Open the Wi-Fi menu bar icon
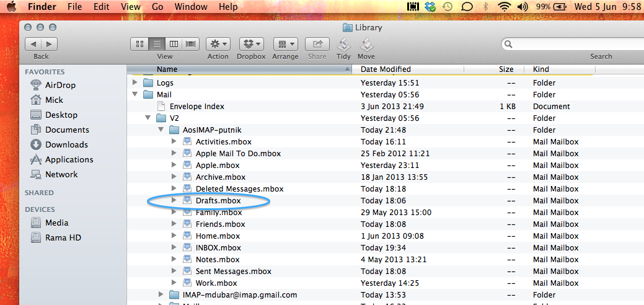The image size is (644, 305). pos(503,7)
